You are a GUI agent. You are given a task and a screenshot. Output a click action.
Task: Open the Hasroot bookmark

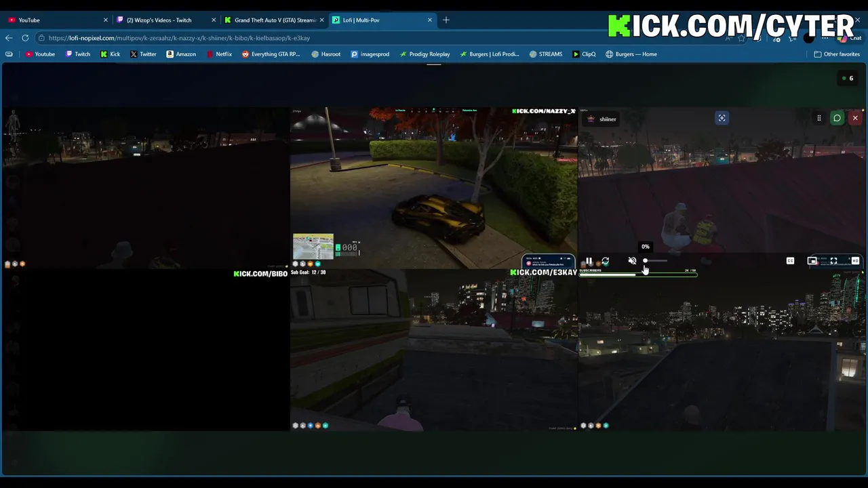[x=325, y=54]
